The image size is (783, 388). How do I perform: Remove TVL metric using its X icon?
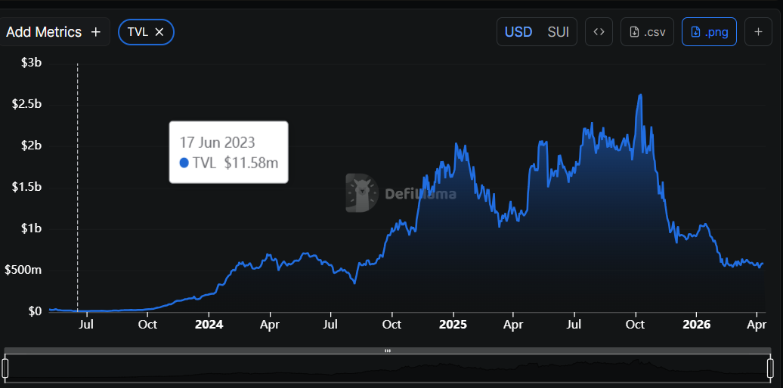159,32
